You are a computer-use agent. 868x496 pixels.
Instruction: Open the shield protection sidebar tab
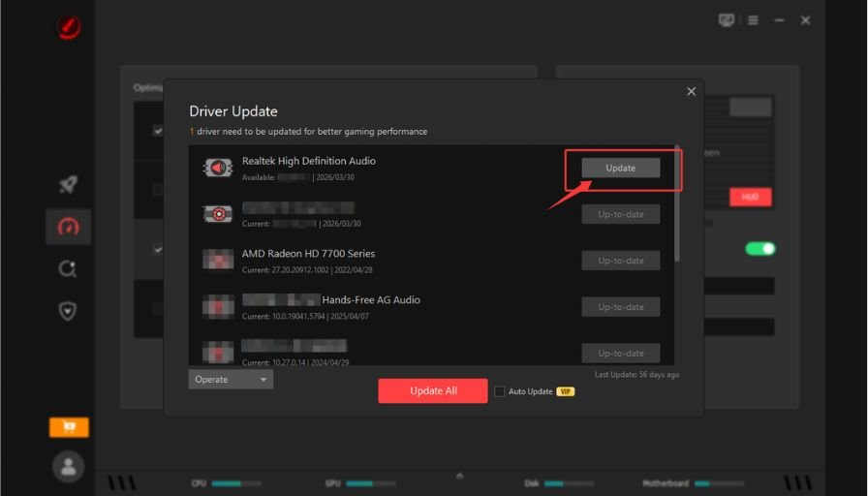68,311
